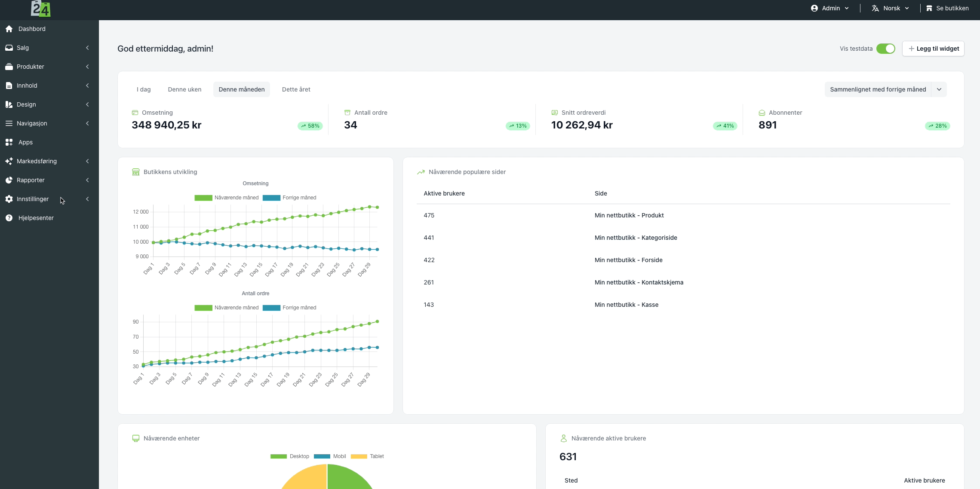The image size is (980, 489).
Task: Toggle the Vis testdata switch off
Action: tap(886, 49)
